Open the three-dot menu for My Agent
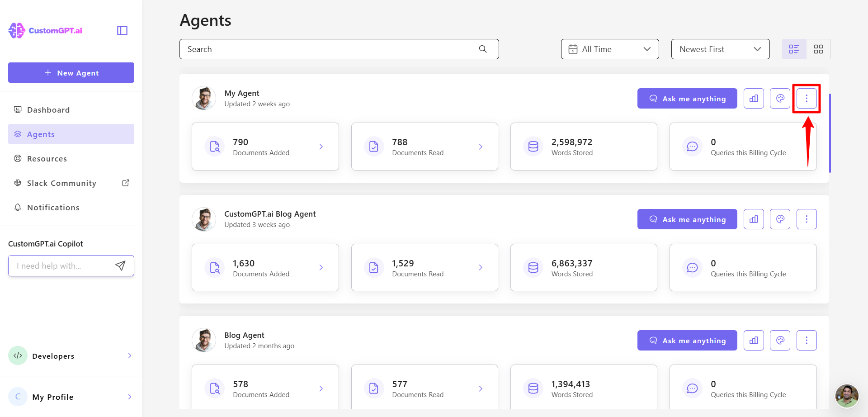 pyautogui.click(x=807, y=98)
